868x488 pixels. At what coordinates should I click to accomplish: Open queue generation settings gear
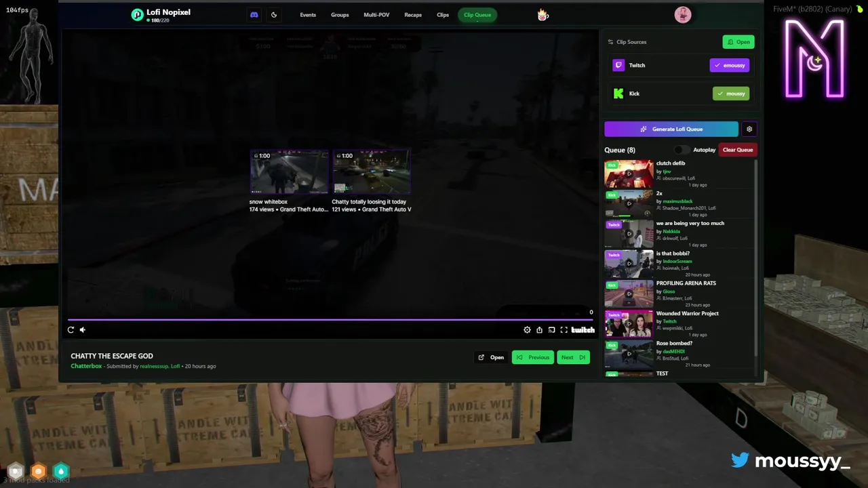click(749, 129)
